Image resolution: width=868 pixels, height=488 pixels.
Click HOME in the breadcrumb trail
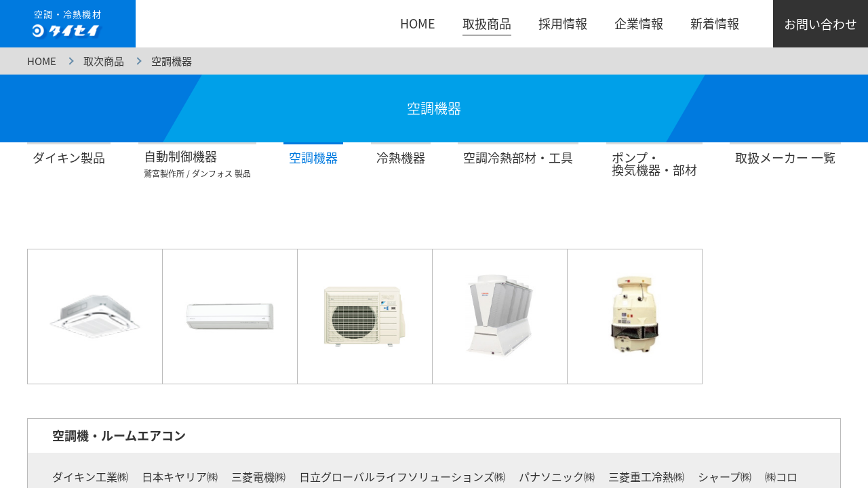click(x=41, y=61)
